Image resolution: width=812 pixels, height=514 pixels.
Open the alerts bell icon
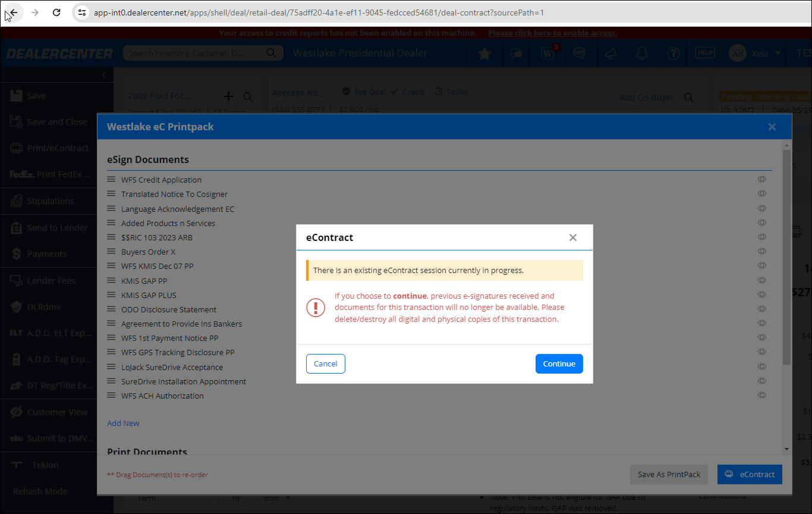(642, 54)
